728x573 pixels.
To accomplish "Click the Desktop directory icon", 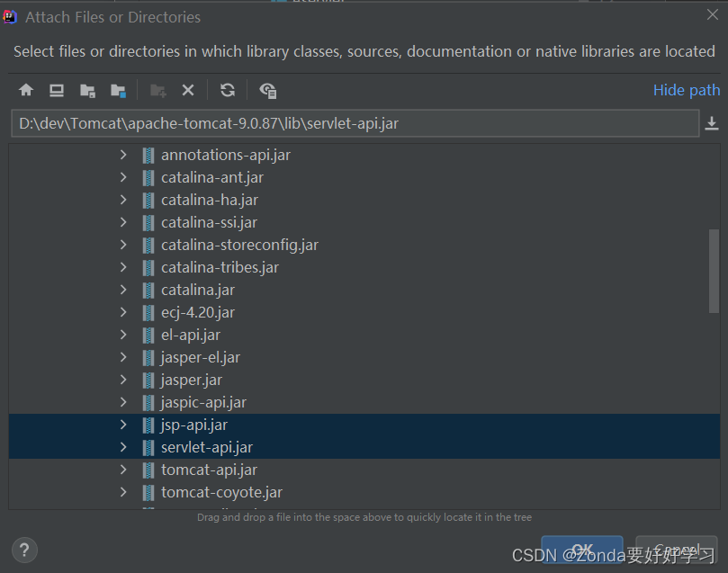I will pyautogui.click(x=57, y=90).
